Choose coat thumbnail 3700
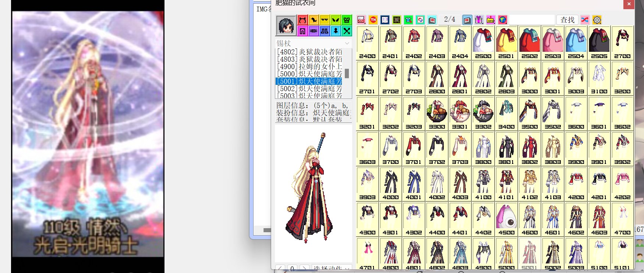The width and height of the screenshot is (644, 273). [x=390, y=149]
